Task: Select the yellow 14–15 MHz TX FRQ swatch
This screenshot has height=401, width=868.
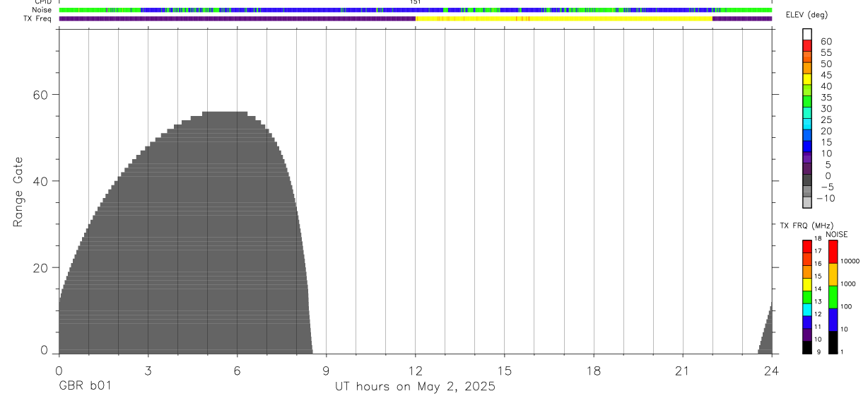Action: pyautogui.click(x=807, y=284)
